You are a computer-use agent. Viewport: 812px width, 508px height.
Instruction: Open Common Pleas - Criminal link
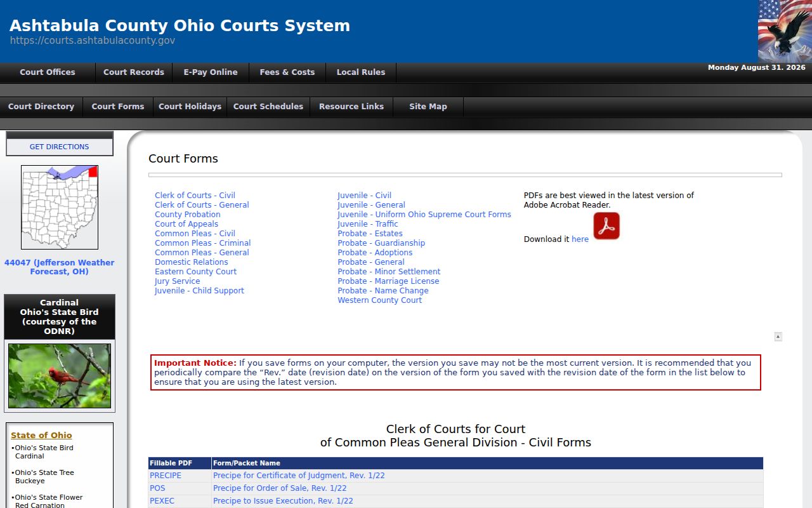click(203, 243)
